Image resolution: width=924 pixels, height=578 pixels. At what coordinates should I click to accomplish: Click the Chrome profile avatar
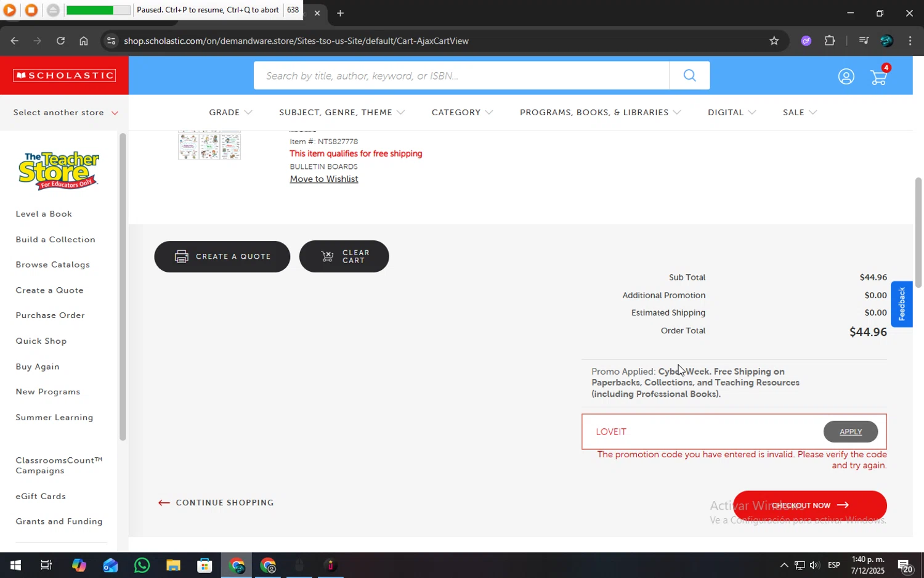pyautogui.click(x=886, y=41)
